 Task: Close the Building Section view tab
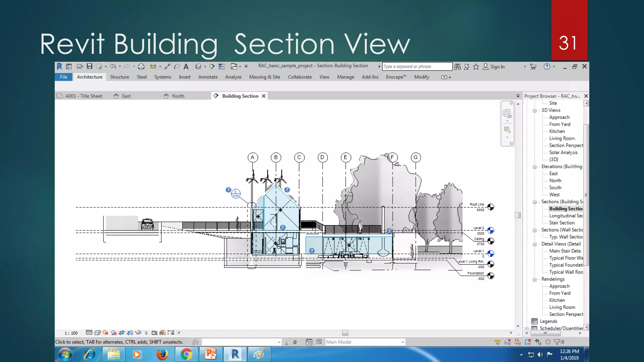264,96
